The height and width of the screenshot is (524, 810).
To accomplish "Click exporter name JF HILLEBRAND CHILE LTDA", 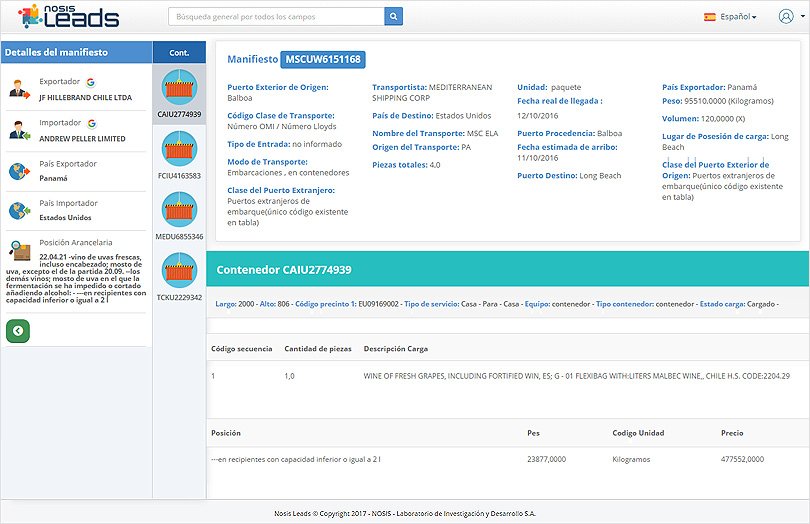I will pyautogui.click(x=86, y=97).
